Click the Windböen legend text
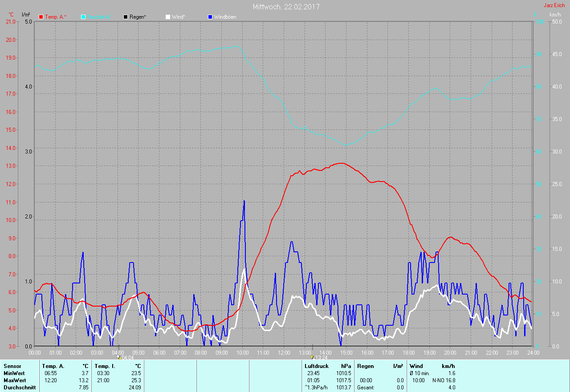570x392 pixels. (225, 17)
